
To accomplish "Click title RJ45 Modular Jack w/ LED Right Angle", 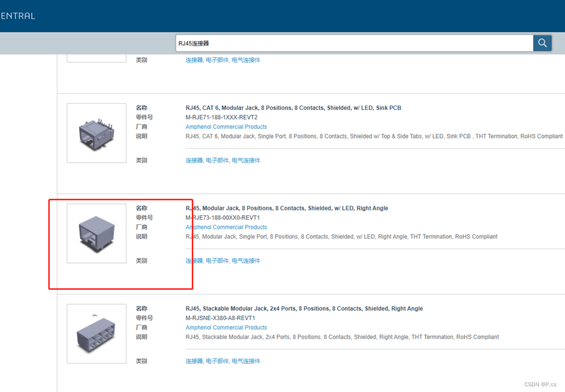I will (287, 208).
